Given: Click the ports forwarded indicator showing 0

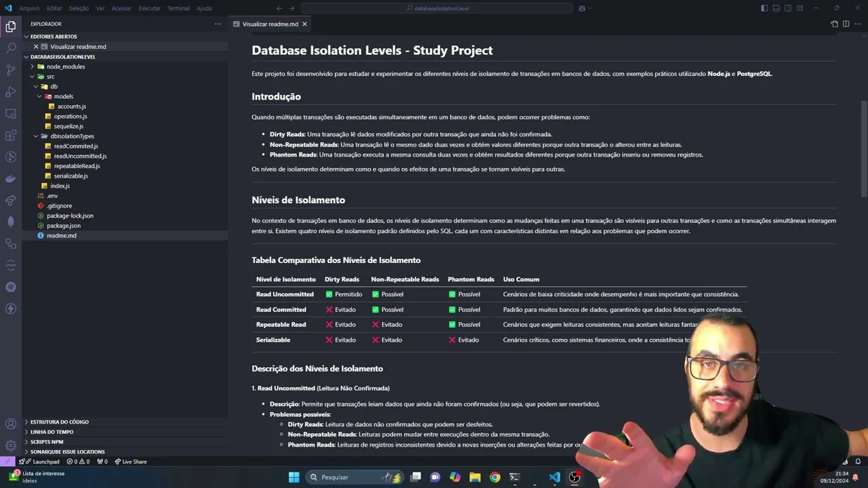Looking at the screenshot, I should pos(102,462).
